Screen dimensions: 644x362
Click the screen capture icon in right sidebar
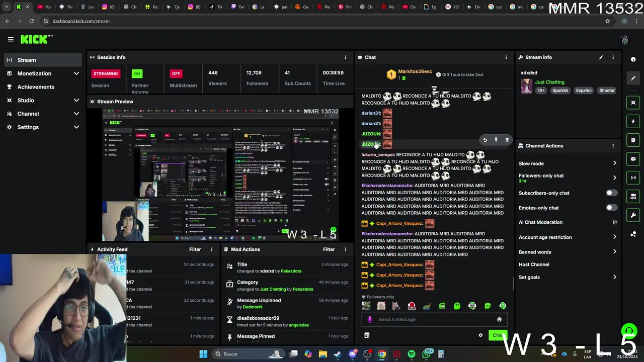[x=633, y=103]
